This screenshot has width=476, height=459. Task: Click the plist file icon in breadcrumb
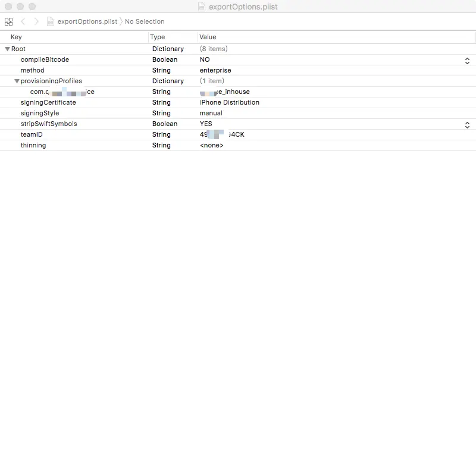[x=51, y=21]
